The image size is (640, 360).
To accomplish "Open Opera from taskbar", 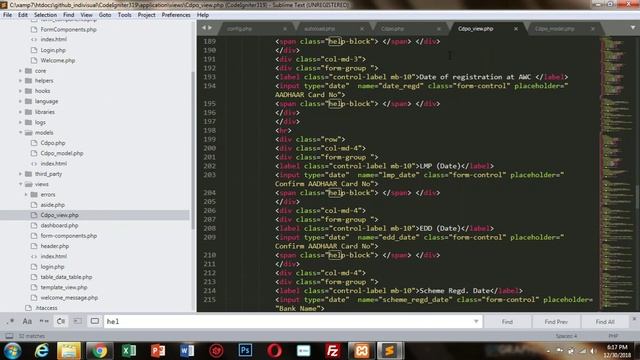I will pos(274,351).
